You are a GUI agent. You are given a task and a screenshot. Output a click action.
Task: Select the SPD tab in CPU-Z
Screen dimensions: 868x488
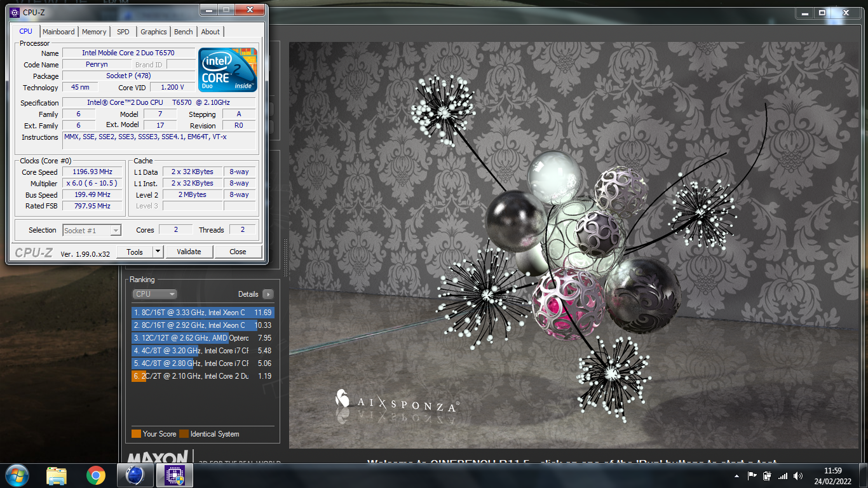[123, 32]
